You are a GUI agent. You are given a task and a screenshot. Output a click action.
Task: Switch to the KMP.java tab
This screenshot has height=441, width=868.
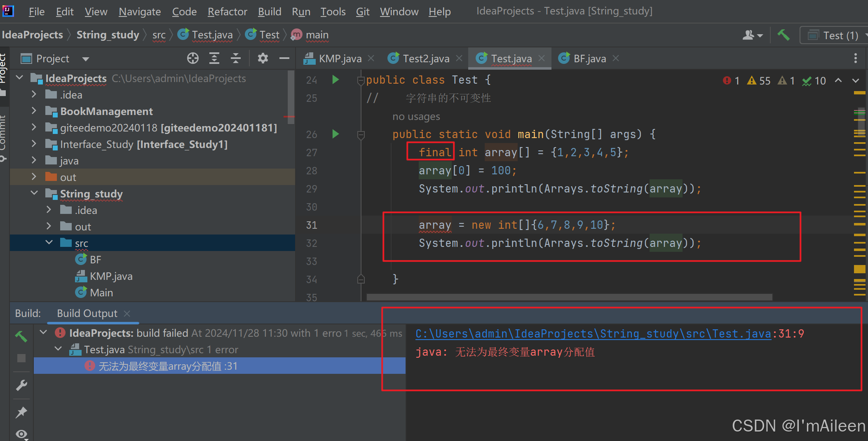click(x=333, y=59)
